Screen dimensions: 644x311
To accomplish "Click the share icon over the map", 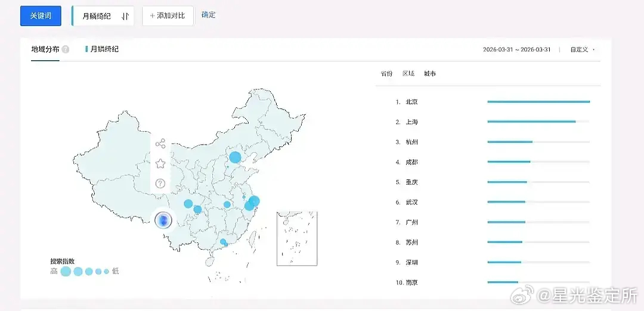I will tap(160, 144).
